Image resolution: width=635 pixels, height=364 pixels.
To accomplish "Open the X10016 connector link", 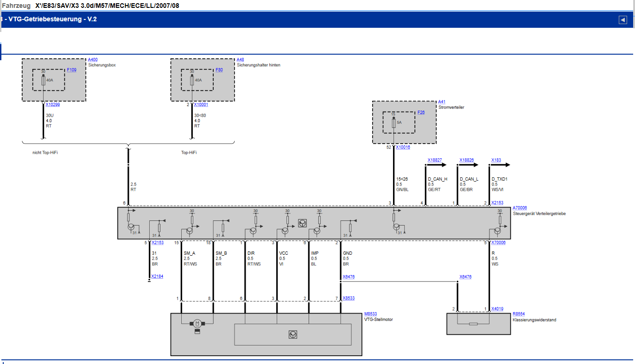I will (x=403, y=147).
